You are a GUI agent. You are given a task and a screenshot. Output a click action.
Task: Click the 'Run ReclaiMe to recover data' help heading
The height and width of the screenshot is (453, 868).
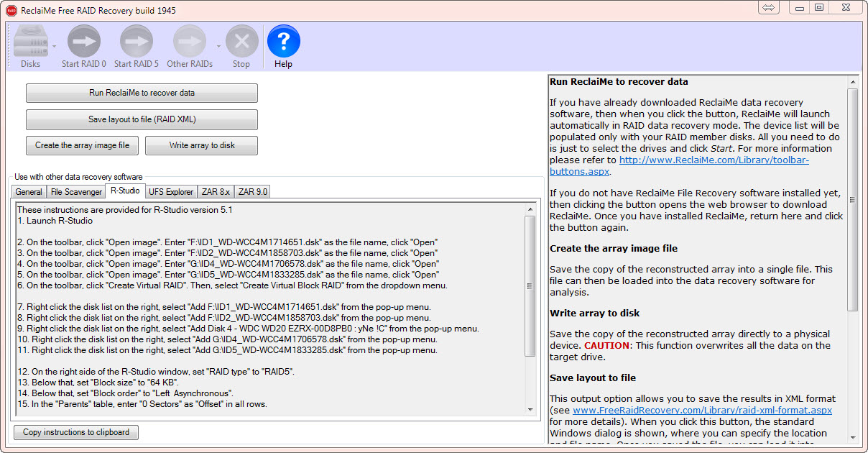coord(619,81)
